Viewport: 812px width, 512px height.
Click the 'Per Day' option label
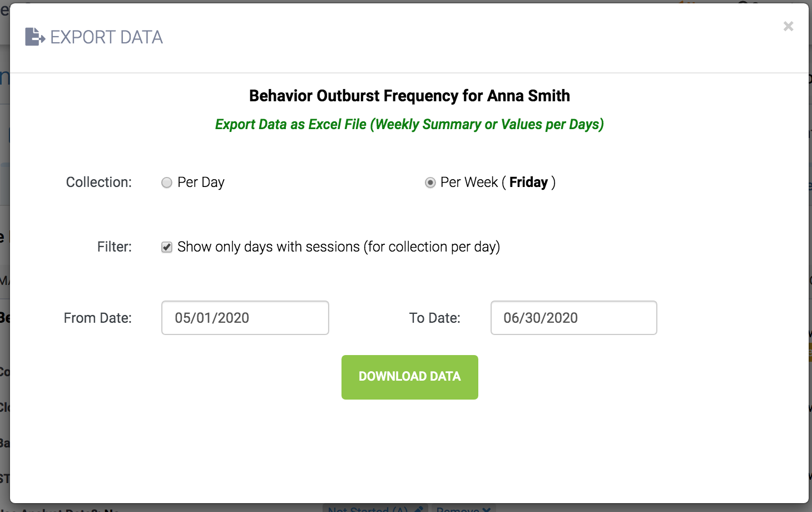pos(201,183)
